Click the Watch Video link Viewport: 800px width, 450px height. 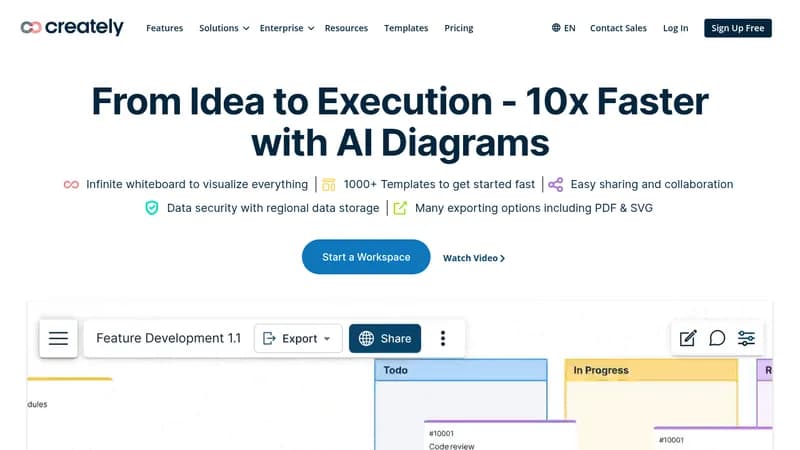point(474,258)
